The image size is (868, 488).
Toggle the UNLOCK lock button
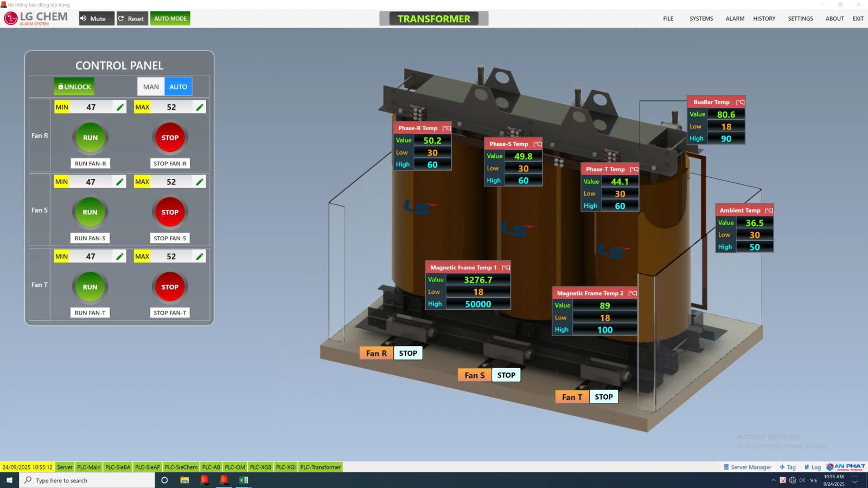click(x=74, y=87)
